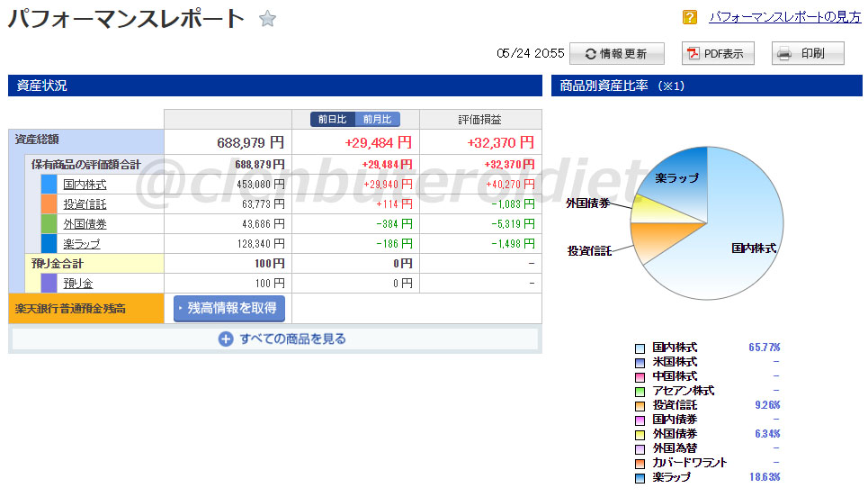This screenshot has width=868, height=497.
Task: Open the 投資信託 link in the table
Action: [x=85, y=204]
